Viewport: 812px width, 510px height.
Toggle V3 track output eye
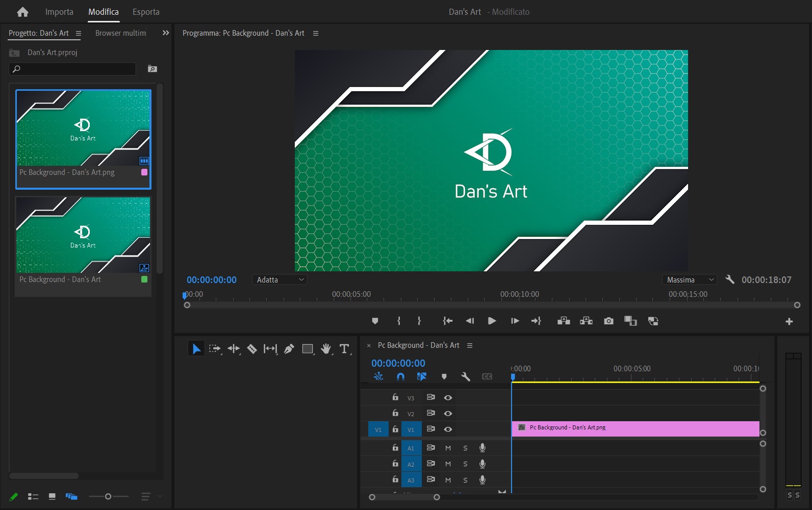[448, 397]
